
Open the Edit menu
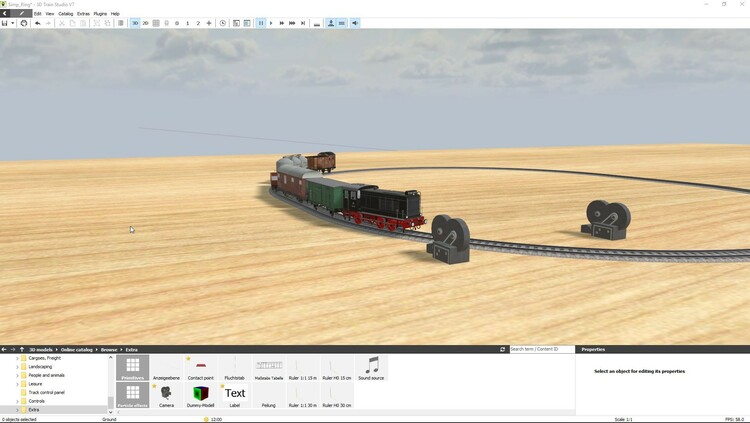tap(38, 14)
